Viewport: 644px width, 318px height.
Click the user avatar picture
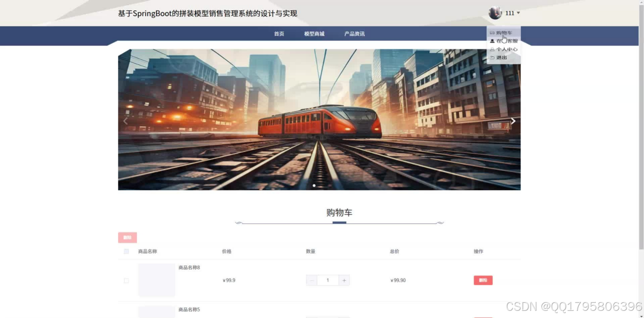[495, 13]
